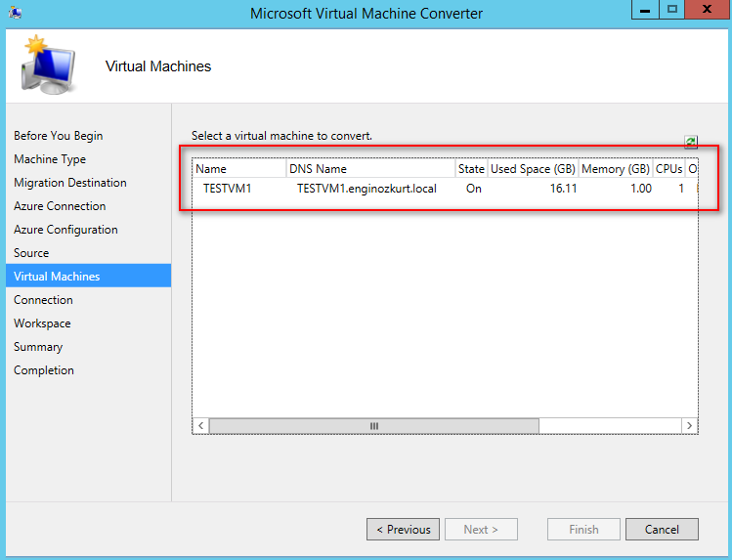
Task: Sort by Name column header
Action: pyautogui.click(x=239, y=168)
